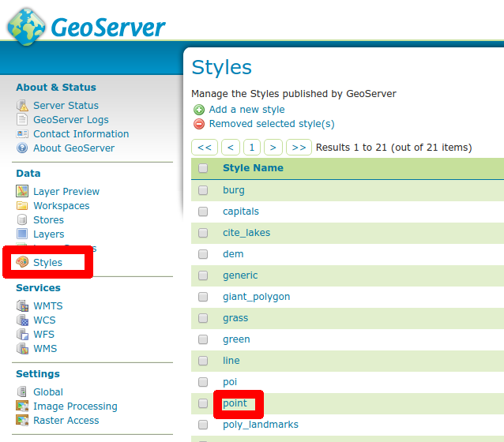
Task: Open the Stores page
Action: (48, 219)
